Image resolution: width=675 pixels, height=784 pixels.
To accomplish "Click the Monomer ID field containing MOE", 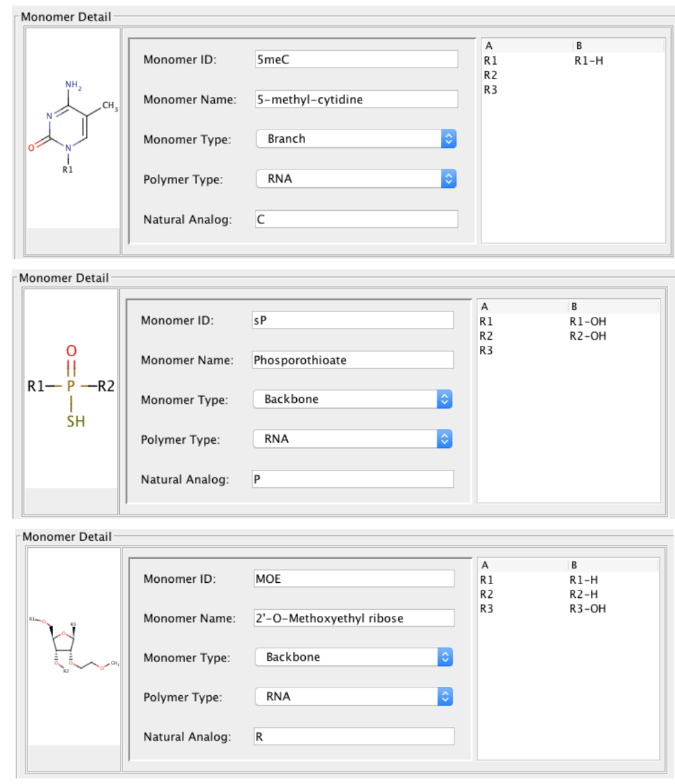I will pyautogui.click(x=354, y=579).
